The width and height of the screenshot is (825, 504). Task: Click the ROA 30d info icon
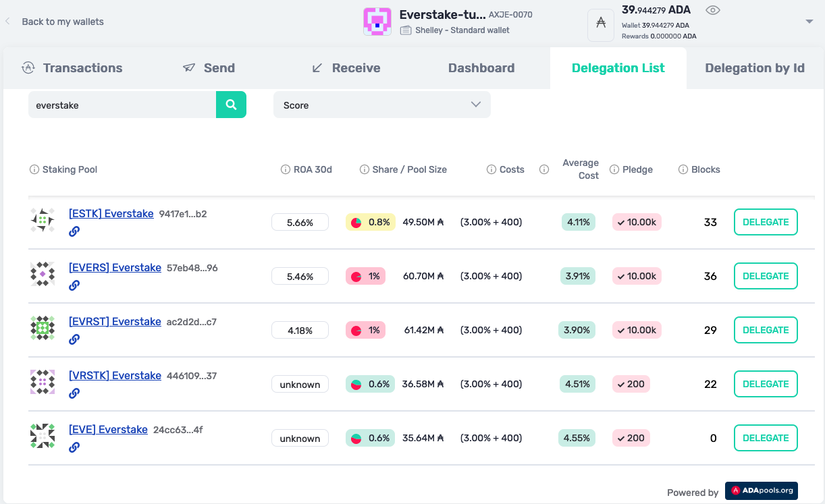[x=286, y=169]
